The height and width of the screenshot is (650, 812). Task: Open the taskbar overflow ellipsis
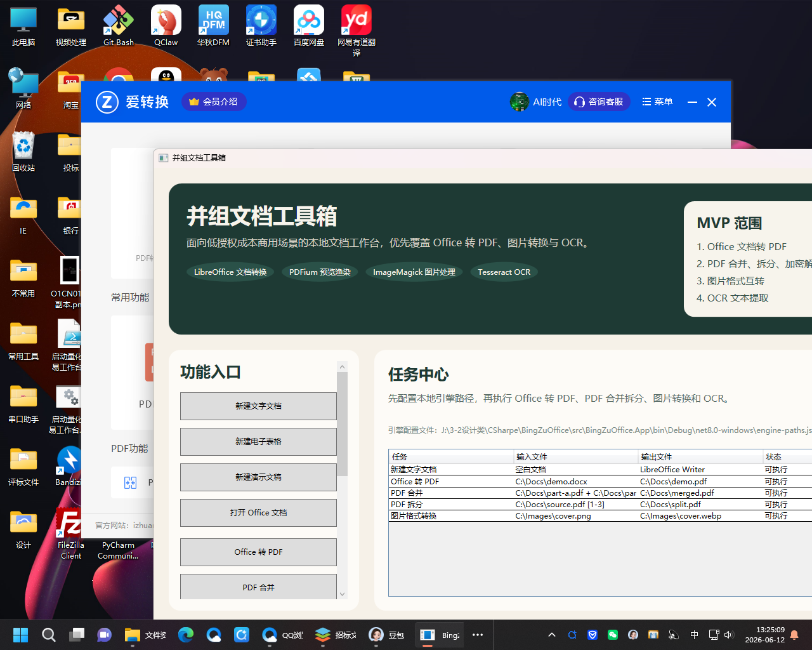click(478, 635)
